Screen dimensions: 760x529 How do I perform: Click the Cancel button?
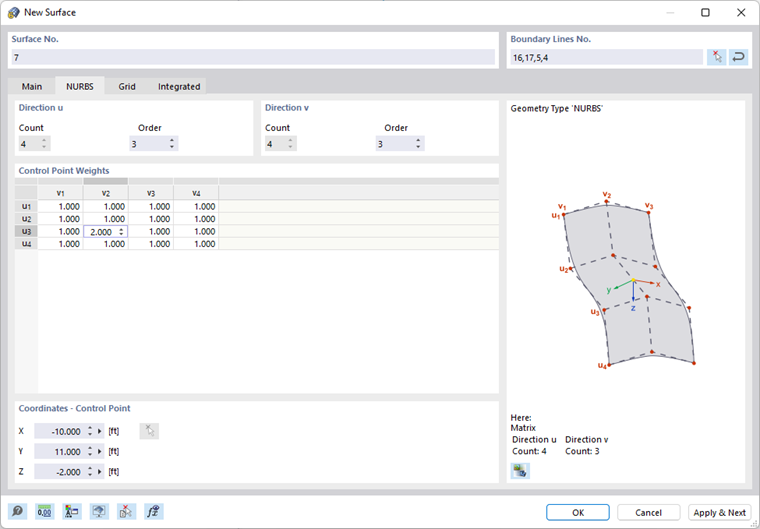point(648,513)
